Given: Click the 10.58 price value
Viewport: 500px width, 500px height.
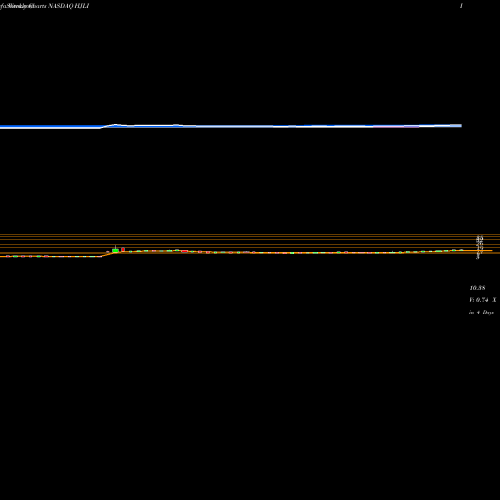Looking at the screenshot, I should click(477, 288).
